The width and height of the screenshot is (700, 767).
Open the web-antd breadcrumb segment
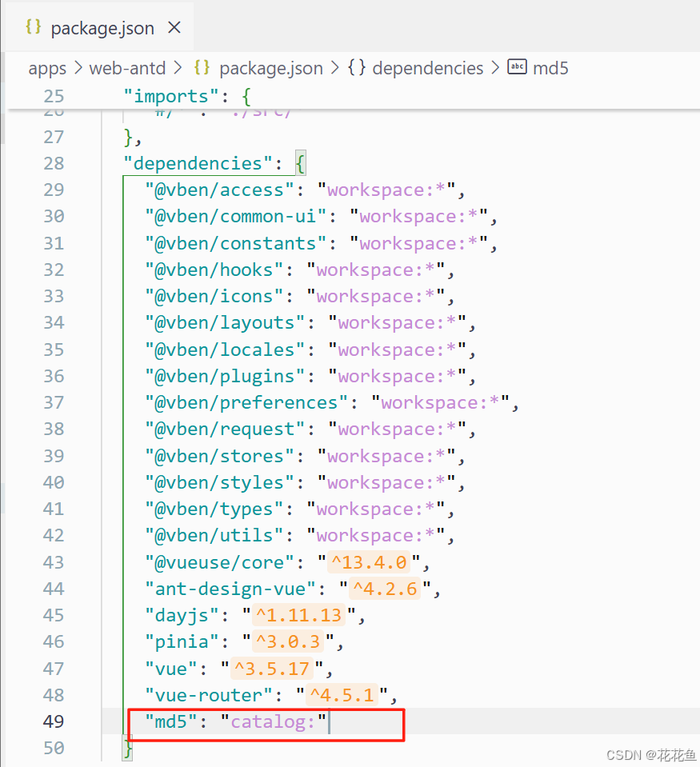[x=127, y=68]
